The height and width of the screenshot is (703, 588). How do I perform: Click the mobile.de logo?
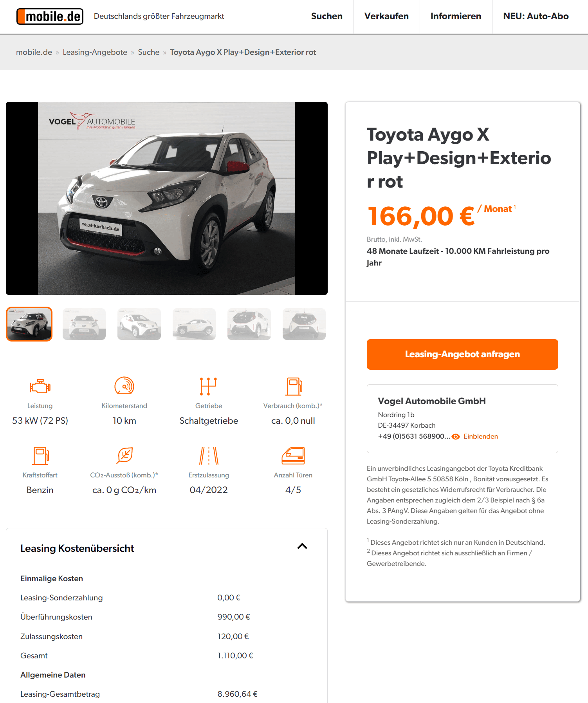pyautogui.click(x=50, y=16)
